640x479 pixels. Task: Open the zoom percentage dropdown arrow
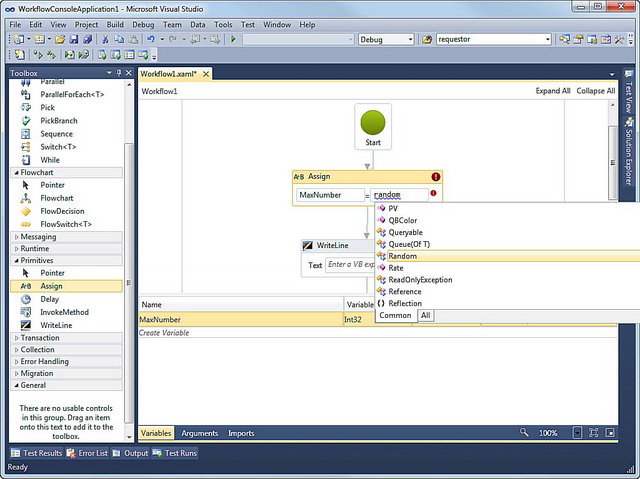click(x=577, y=432)
